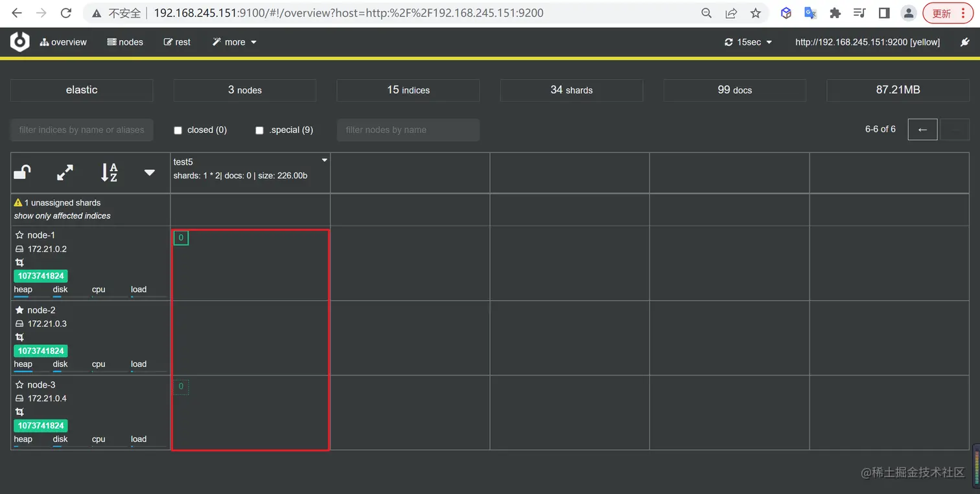Click the 6-6 of 6 pagination text
Image resolution: width=980 pixels, height=494 pixels.
(x=880, y=129)
